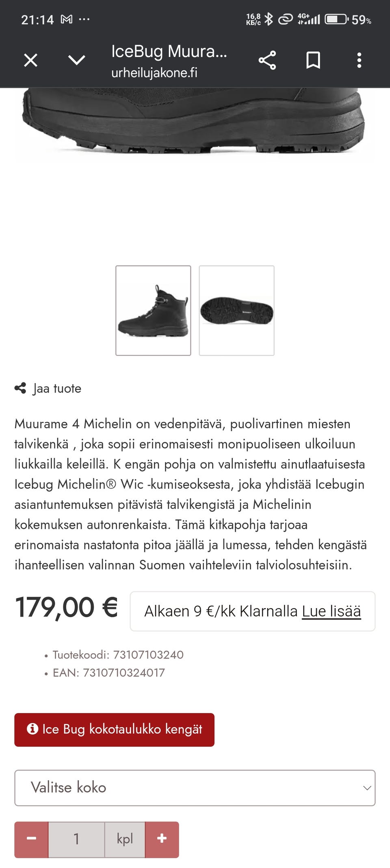Tap the battery status icon

click(x=336, y=20)
